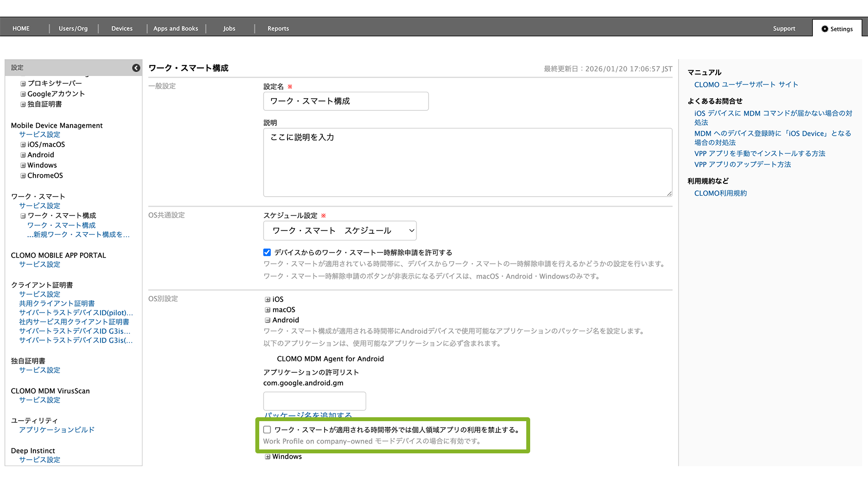Screen dimensions: 868x488
Task: Open the Devices menu tab
Action: (122, 29)
